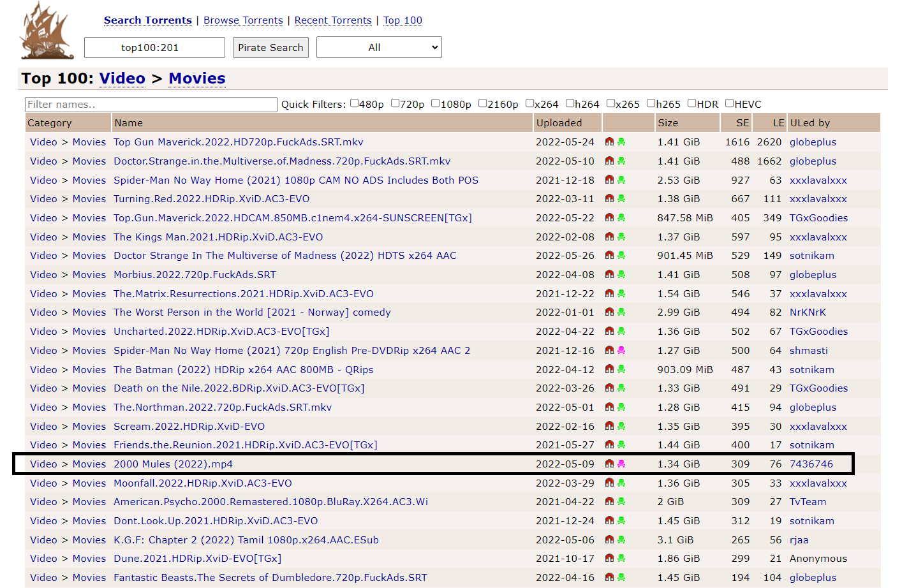Tick the x265 filter checkbox
This screenshot has width=909, height=588.
tap(610, 103)
